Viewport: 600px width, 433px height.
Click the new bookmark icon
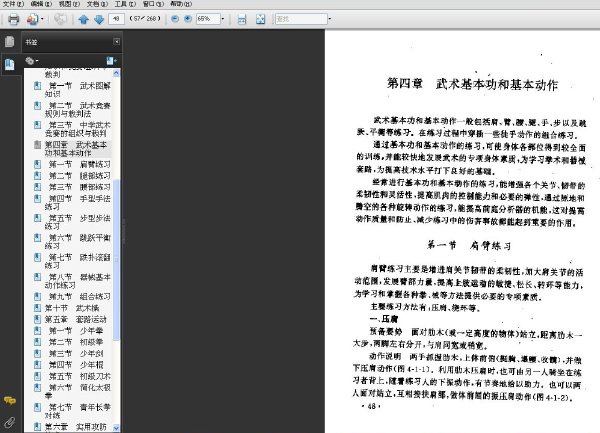point(111,60)
